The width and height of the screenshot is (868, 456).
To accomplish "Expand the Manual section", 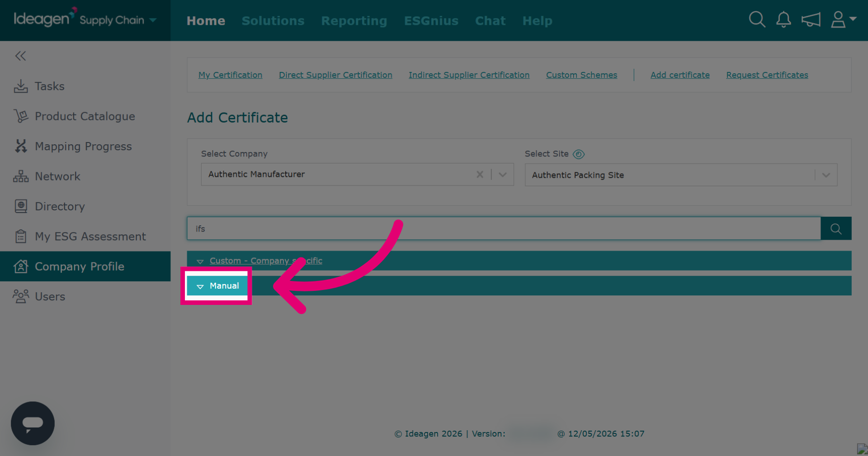I will (x=217, y=286).
